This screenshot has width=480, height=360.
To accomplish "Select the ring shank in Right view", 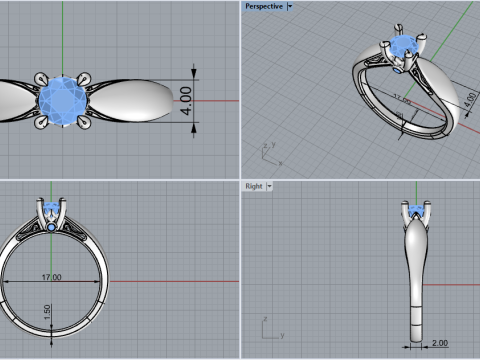I will click(x=415, y=280).
